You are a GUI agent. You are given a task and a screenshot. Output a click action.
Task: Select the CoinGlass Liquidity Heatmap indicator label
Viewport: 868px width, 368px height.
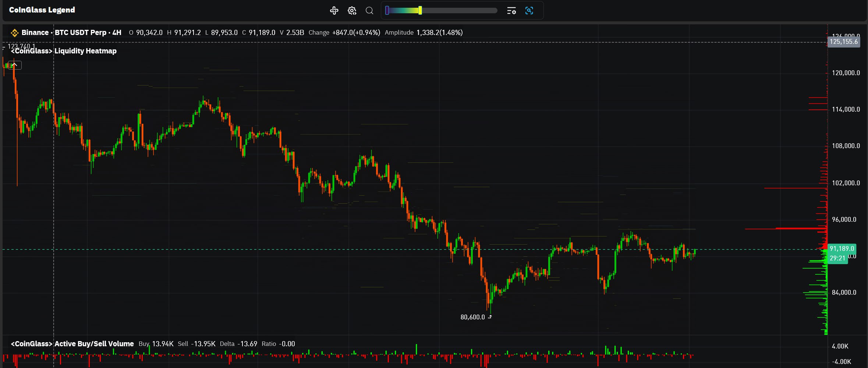64,51
